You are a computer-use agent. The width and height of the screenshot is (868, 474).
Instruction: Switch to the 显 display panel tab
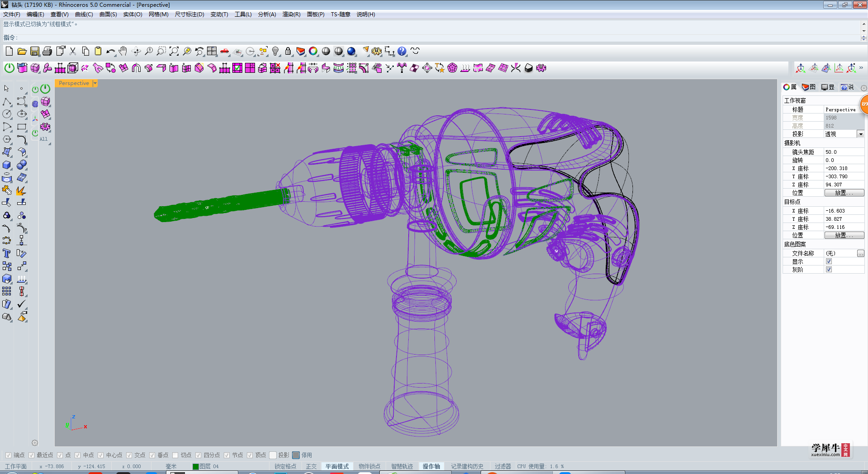[828, 87]
